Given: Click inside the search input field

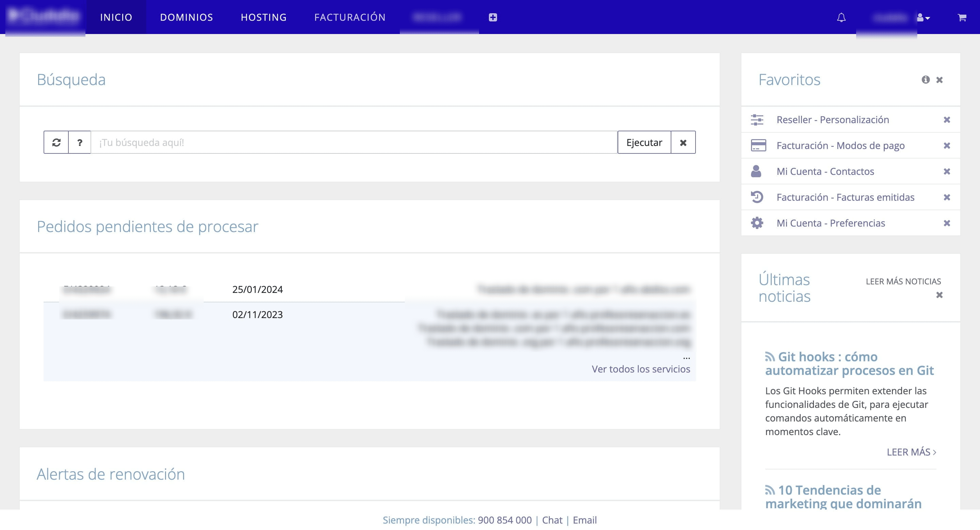Looking at the screenshot, I should [x=342, y=142].
